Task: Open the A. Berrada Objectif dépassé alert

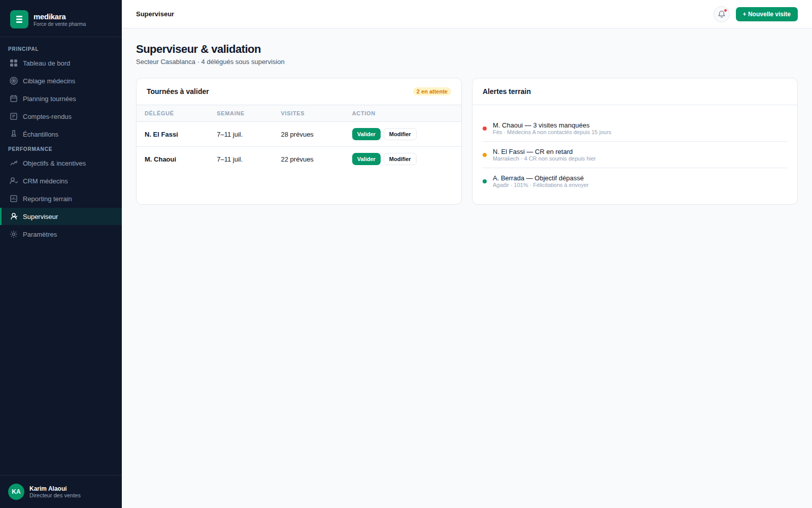Action: click(x=635, y=181)
